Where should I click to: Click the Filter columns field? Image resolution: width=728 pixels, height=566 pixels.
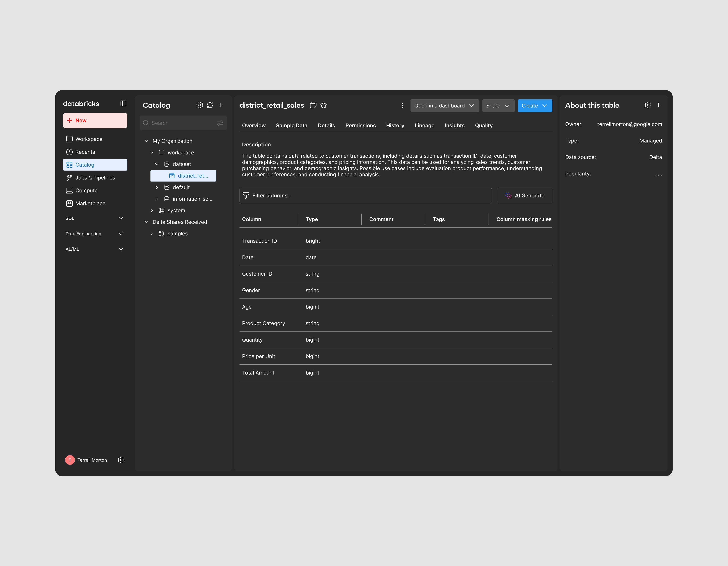click(x=365, y=195)
